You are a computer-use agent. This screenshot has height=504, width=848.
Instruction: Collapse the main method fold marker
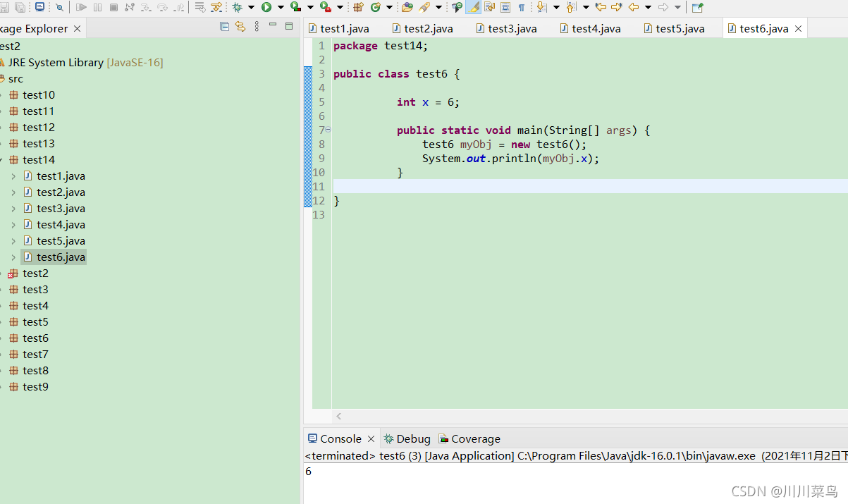pos(328,130)
